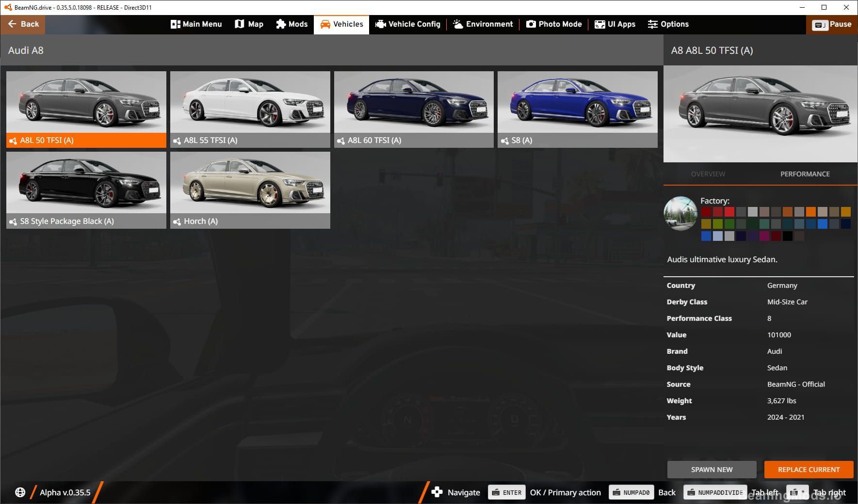Select the gray A8L 50 TFSI (A) card
The image size is (858, 504).
point(86,110)
